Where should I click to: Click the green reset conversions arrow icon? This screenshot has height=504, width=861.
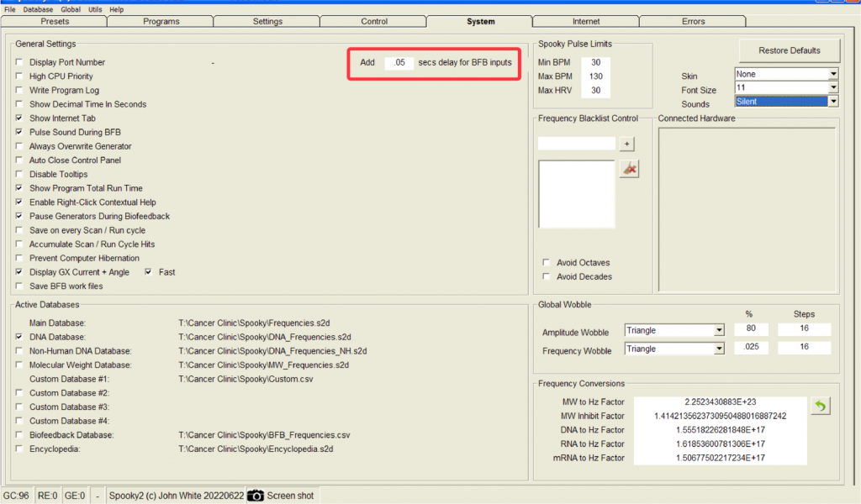(x=821, y=407)
